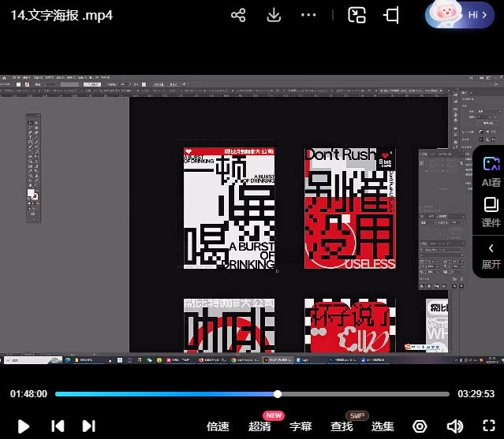The height and width of the screenshot is (439, 504).
Task: Play the paused video
Action: (24, 426)
